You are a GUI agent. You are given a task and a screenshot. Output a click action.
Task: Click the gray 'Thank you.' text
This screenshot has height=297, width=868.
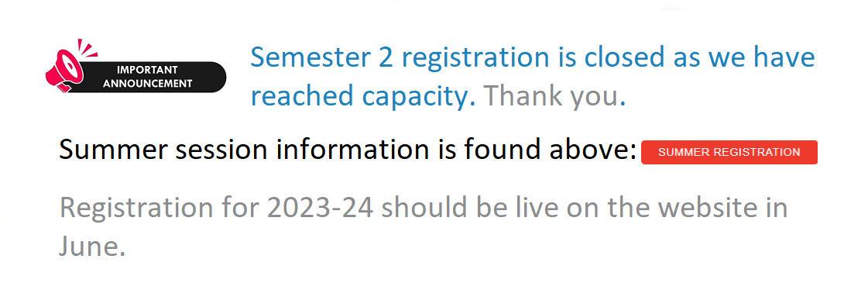(x=554, y=96)
